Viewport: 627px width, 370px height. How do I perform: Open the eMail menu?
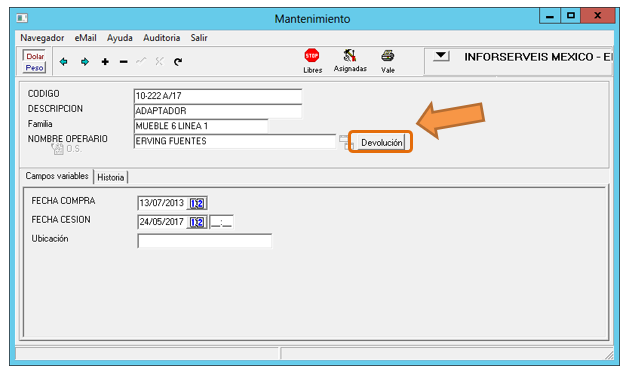tap(85, 38)
